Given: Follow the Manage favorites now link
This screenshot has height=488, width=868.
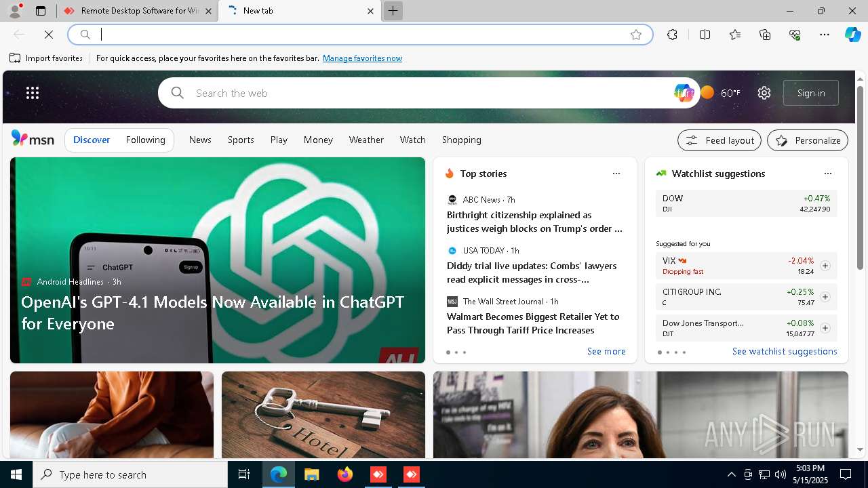Looking at the screenshot, I should pos(362,58).
